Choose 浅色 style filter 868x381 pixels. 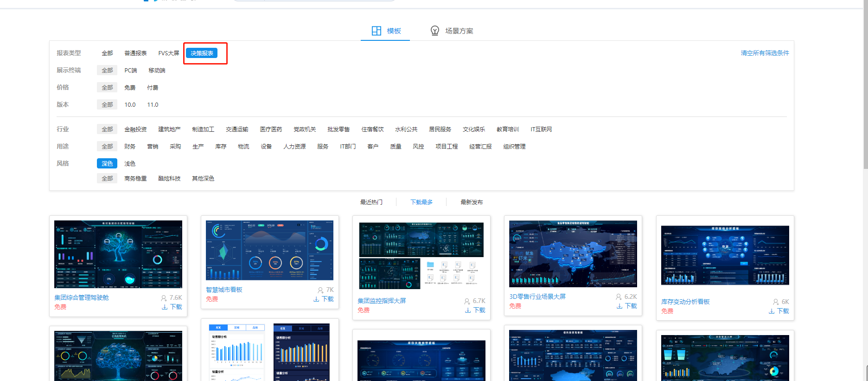point(130,163)
